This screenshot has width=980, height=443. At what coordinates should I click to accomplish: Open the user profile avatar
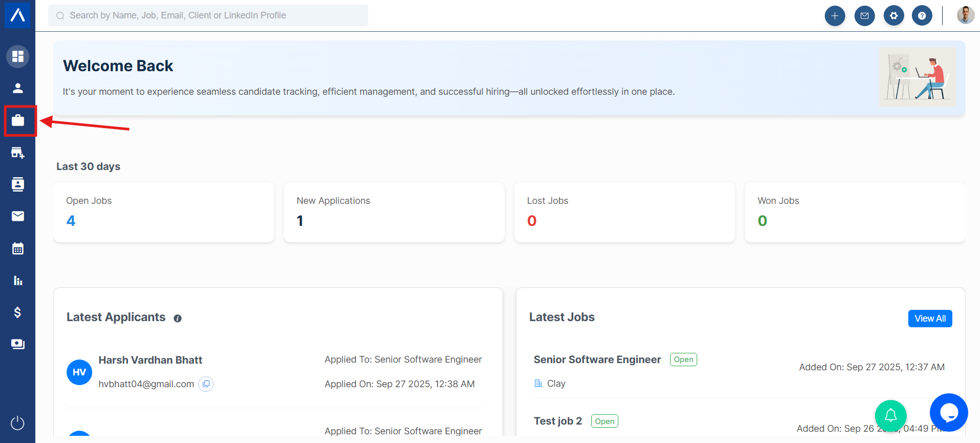tap(965, 15)
